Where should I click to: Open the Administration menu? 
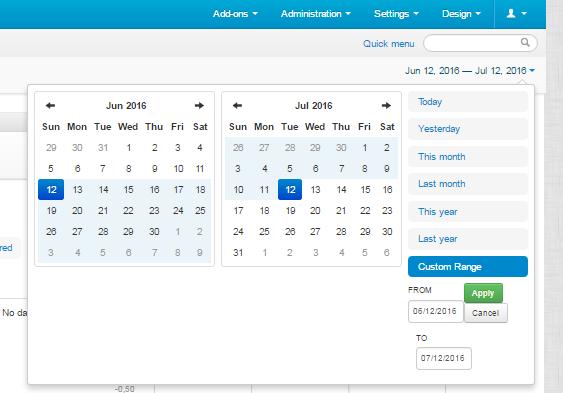316,14
